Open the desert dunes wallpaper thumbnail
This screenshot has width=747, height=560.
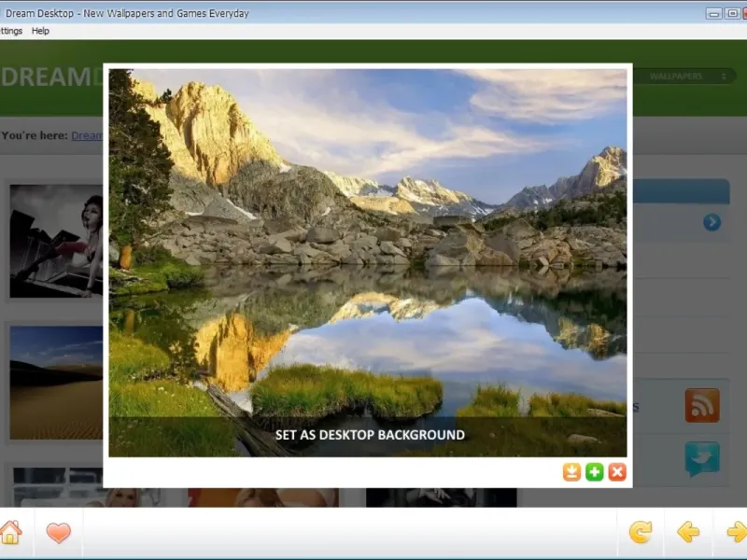coord(56,383)
